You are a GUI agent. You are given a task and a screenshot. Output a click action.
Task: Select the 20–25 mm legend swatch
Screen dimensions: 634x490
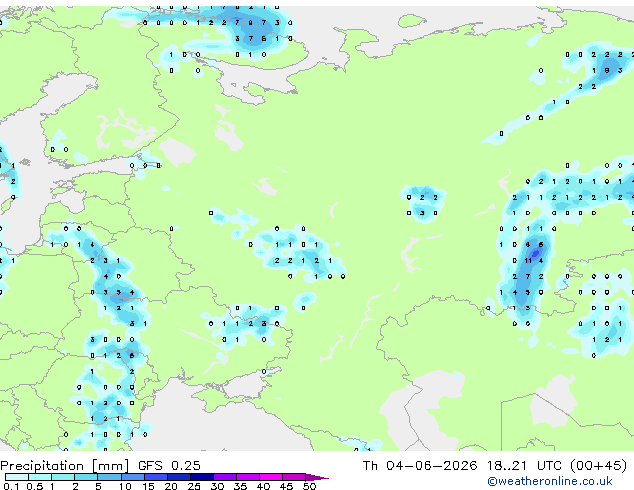coord(178,477)
